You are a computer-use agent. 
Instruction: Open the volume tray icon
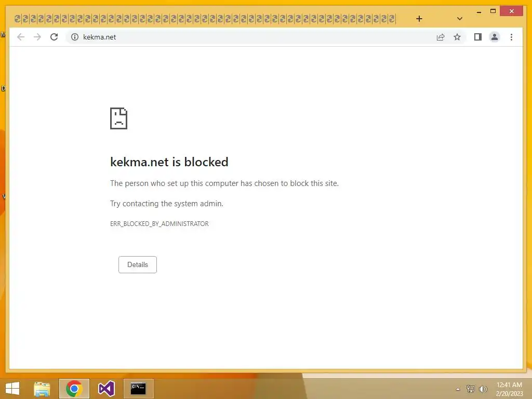coord(483,389)
